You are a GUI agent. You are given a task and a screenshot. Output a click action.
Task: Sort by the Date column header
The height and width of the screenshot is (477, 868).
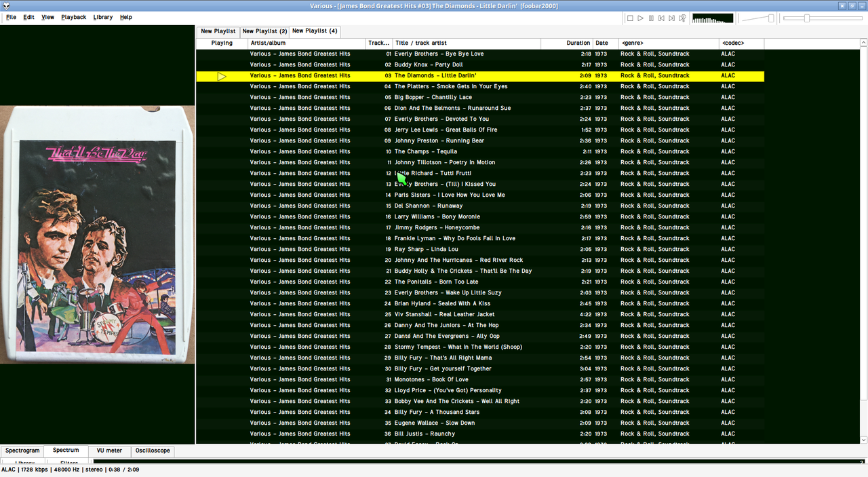tap(606, 43)
